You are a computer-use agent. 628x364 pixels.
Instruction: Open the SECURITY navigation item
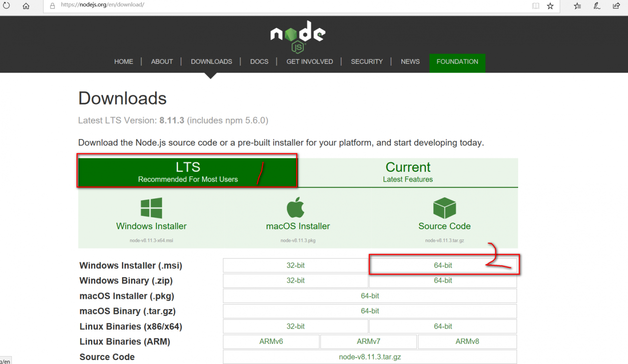366,62
